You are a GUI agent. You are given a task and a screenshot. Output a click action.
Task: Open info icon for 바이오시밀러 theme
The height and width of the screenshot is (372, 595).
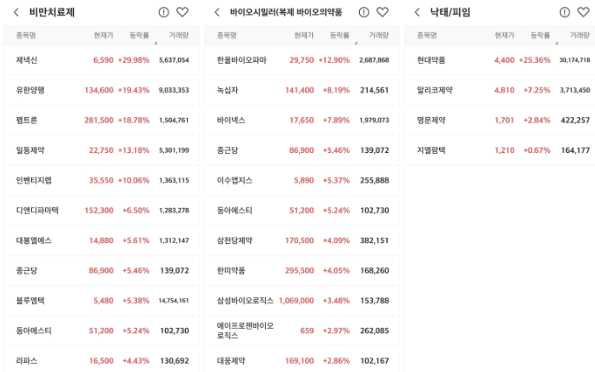tap(364, 13)
